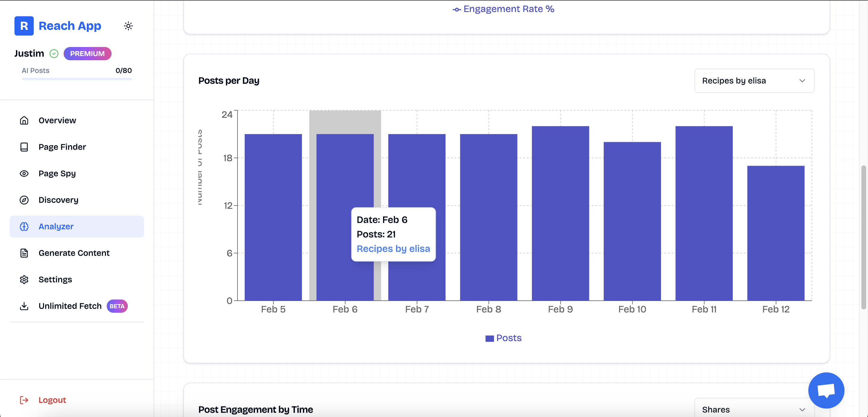This screenshot has width=868, height=417.
Task: Click the Justim account name
Action: coord(29,54)
